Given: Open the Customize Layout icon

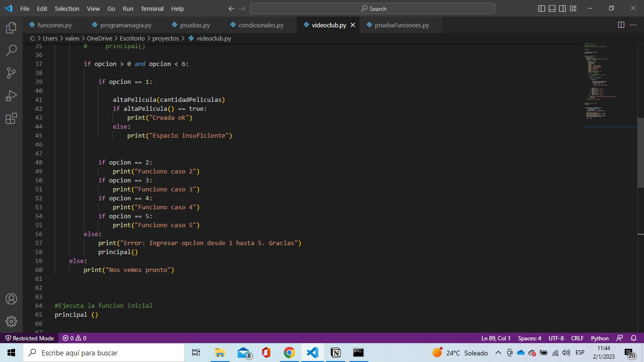Looking at the screenshot, I should [x=573, y=8].
